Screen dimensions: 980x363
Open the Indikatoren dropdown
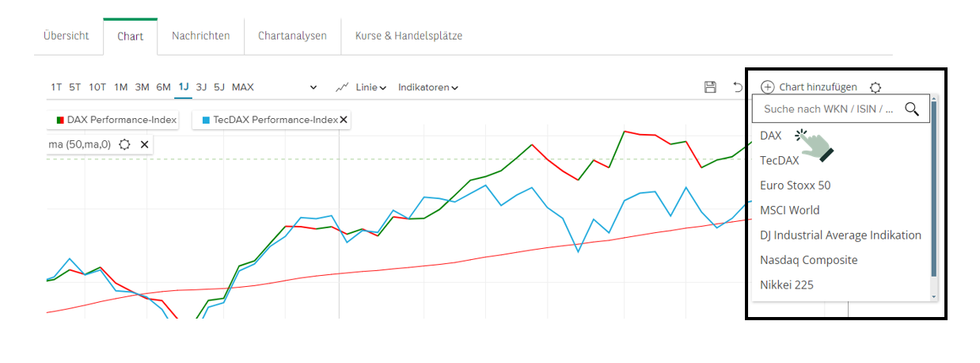(x=428, y=87)
